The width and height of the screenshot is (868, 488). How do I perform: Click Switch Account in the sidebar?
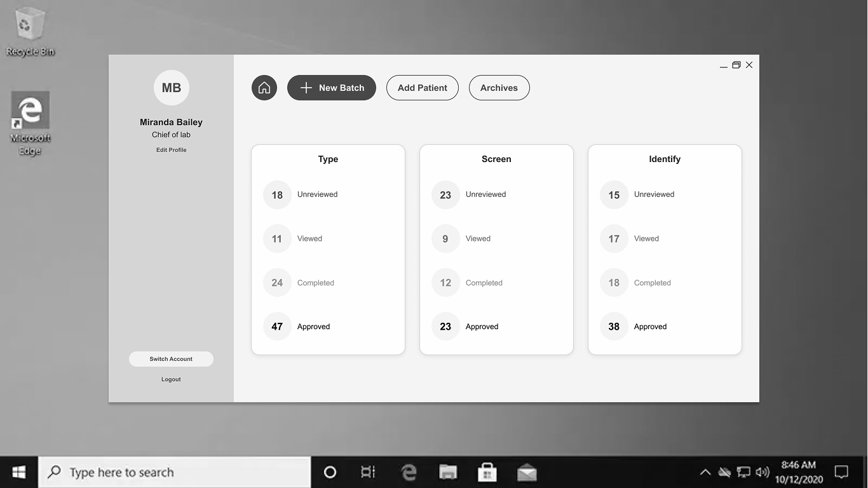(x=171, y=358)
